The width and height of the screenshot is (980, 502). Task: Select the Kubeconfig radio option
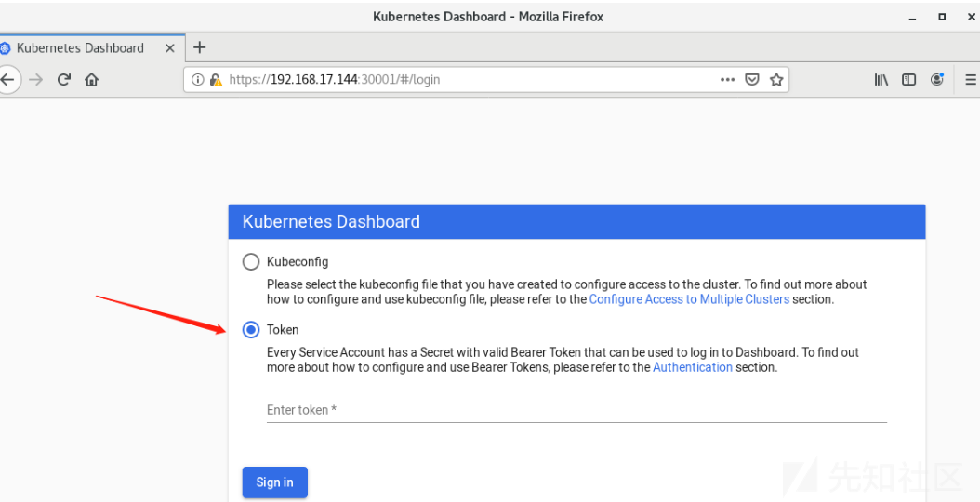click(251, 261)
